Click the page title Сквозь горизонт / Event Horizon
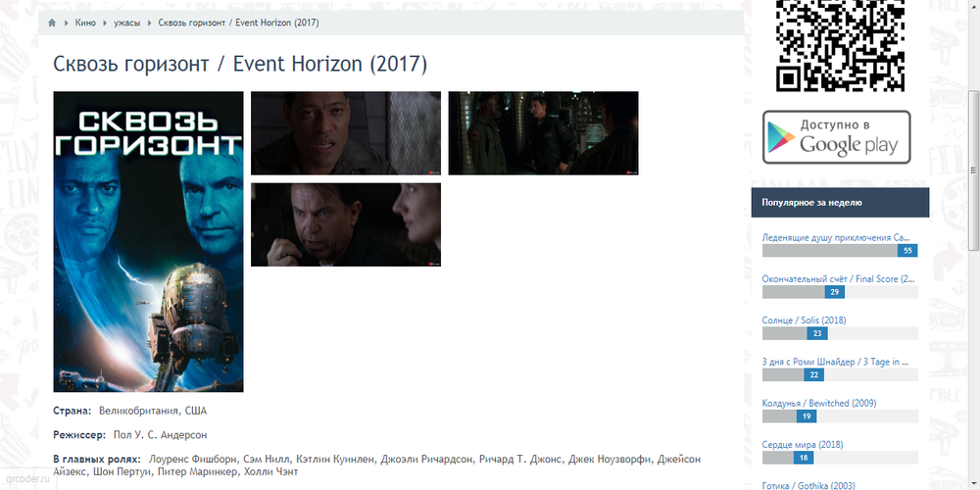 tap(240, 64)
